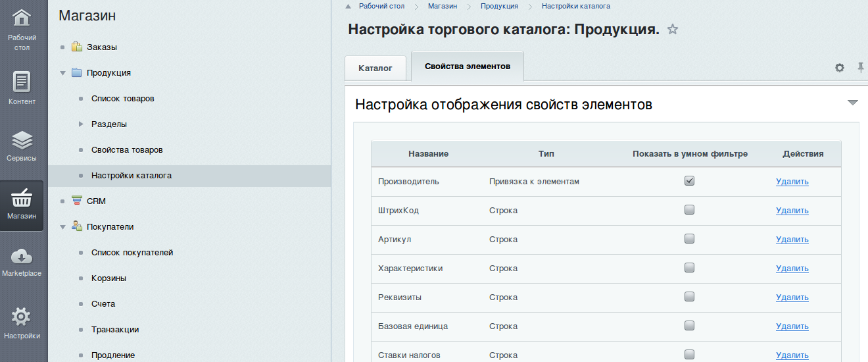Check the smart filter box for Артикул
Screen dimensions: 868x362
689,239
